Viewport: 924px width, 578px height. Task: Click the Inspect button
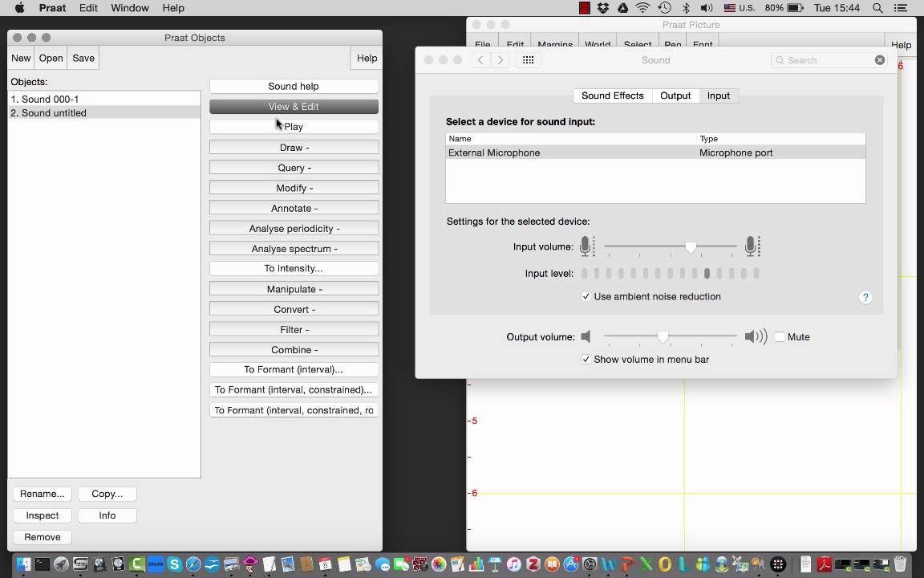[x=43, y=515]
